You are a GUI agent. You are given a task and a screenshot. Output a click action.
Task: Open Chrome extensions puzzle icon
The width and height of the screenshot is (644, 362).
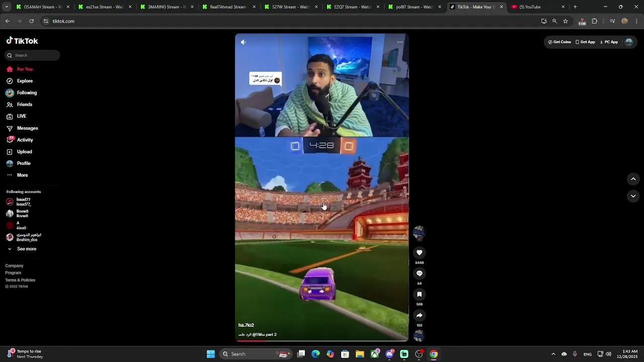coord(595,21)
